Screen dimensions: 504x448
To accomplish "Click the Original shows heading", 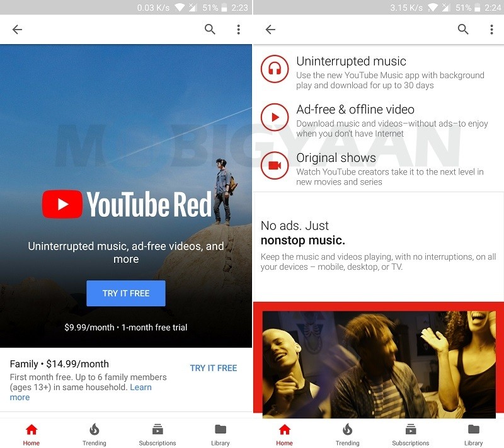I will click(x=336, y=158).
